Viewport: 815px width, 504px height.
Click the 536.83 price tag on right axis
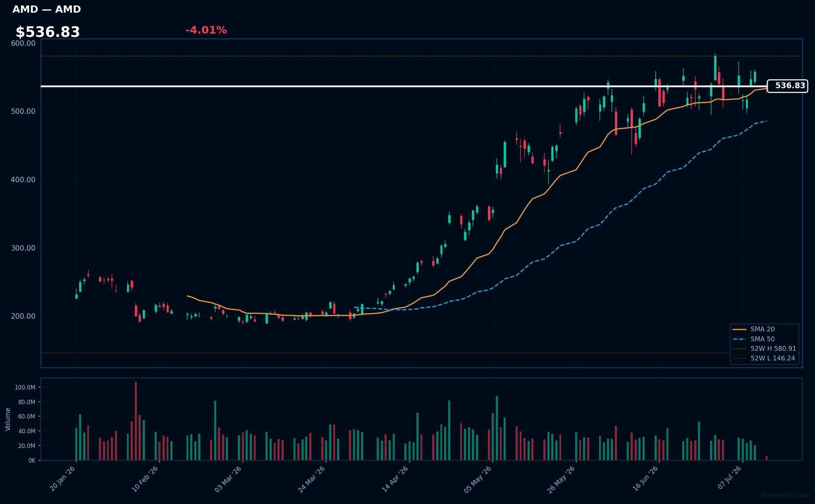(787, 86)
